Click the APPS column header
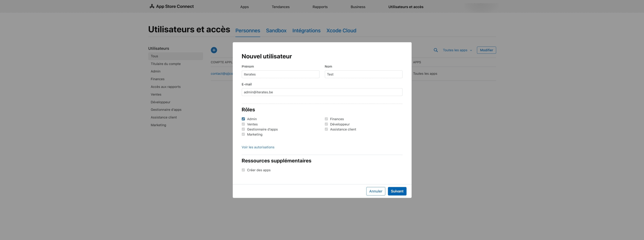Image resolution: width=644 pixels, height=240 pixels. [x=417, y=62]
